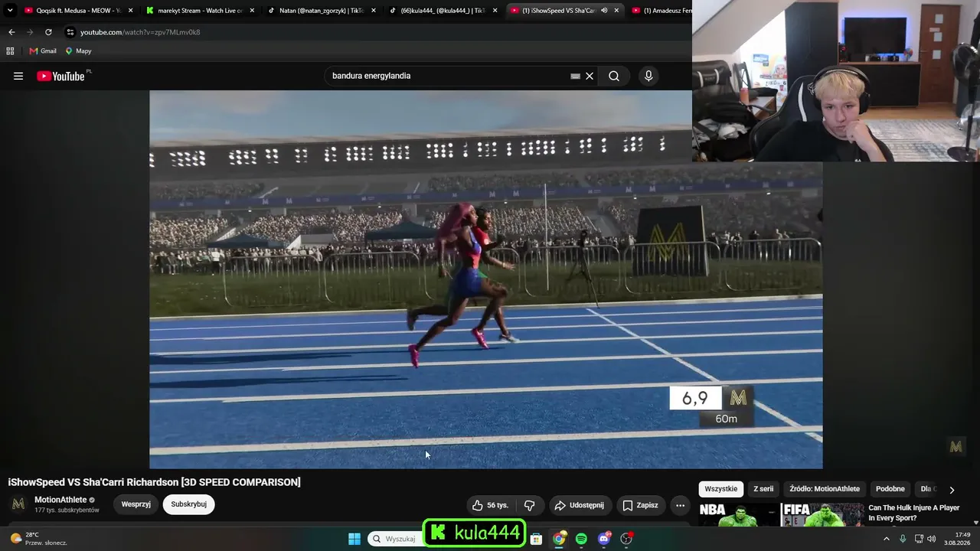980x551 pixels.
Task: Reload the YouTube page
Action: pyautogui.click(x=48, y=32)
